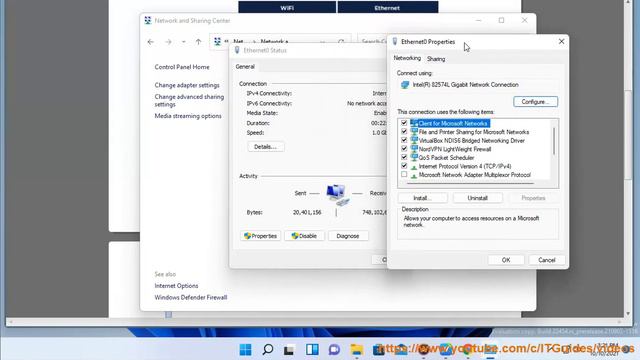This screenshot has height=360, width=640.
Task: Click the network activity computers icon
Action: [338, 194]
